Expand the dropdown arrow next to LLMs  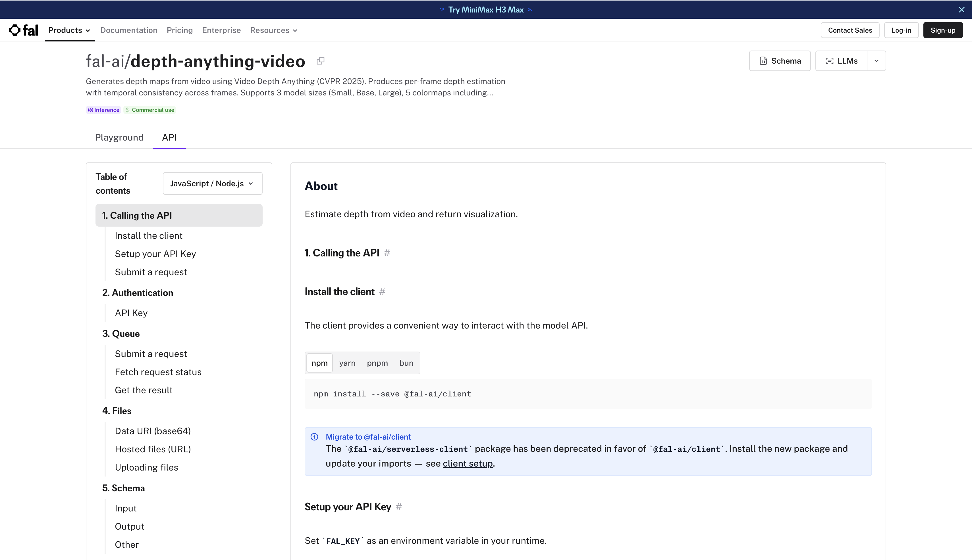[x=877, y=61]
